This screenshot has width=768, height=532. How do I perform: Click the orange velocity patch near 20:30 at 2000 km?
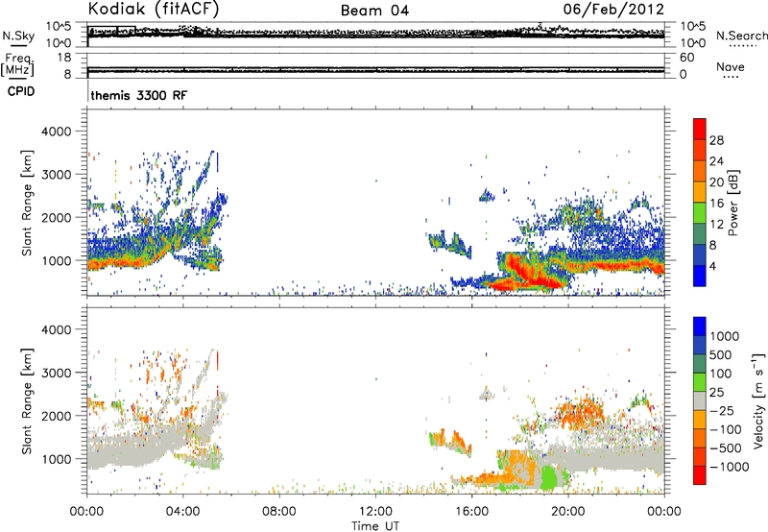[580, 413]
